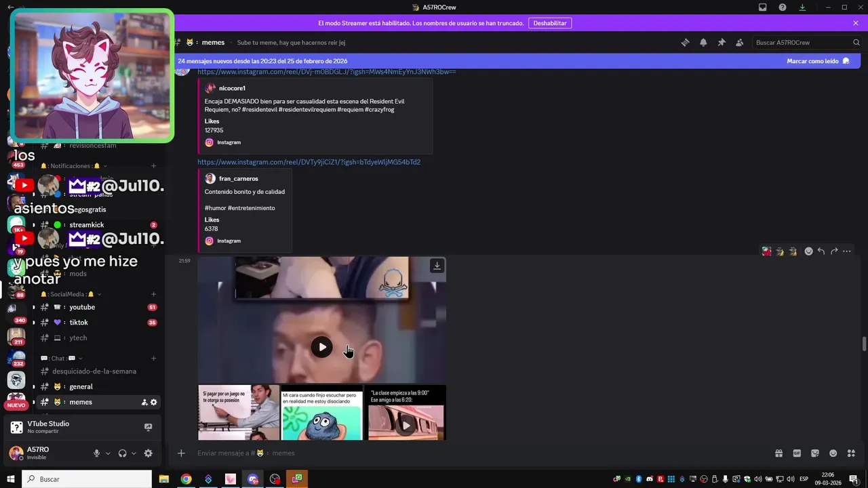Screen dimensions: 868x488
Task: Play the bus video thumbnail
Action: (x=406, y=425)
